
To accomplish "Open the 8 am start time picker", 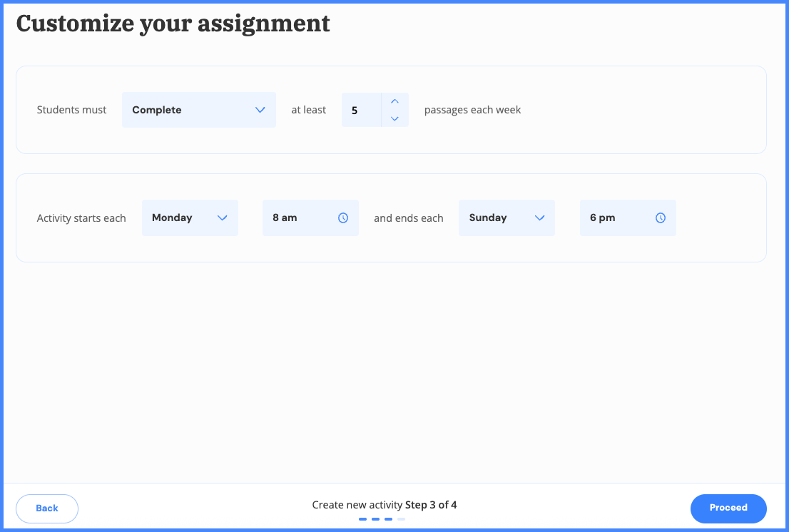I will [x=300, y=218].
